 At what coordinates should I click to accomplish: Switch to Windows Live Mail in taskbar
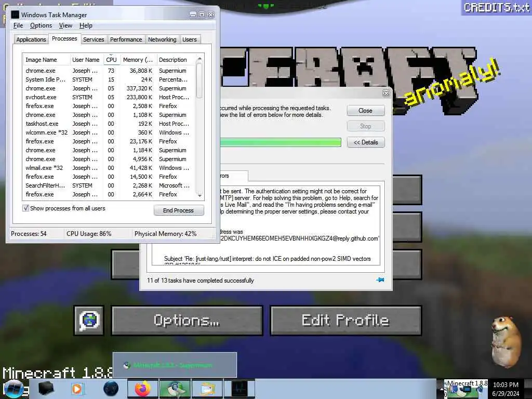[207, 389]
